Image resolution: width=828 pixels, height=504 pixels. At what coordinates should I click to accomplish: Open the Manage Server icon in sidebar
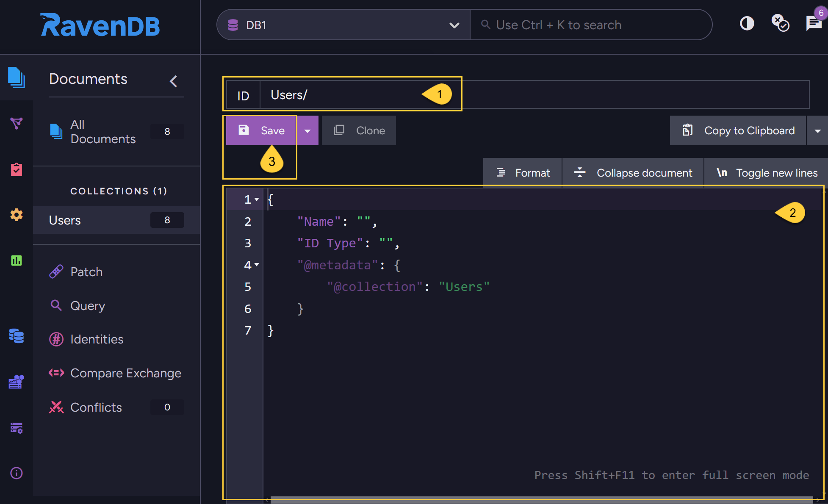coord(16,428)
